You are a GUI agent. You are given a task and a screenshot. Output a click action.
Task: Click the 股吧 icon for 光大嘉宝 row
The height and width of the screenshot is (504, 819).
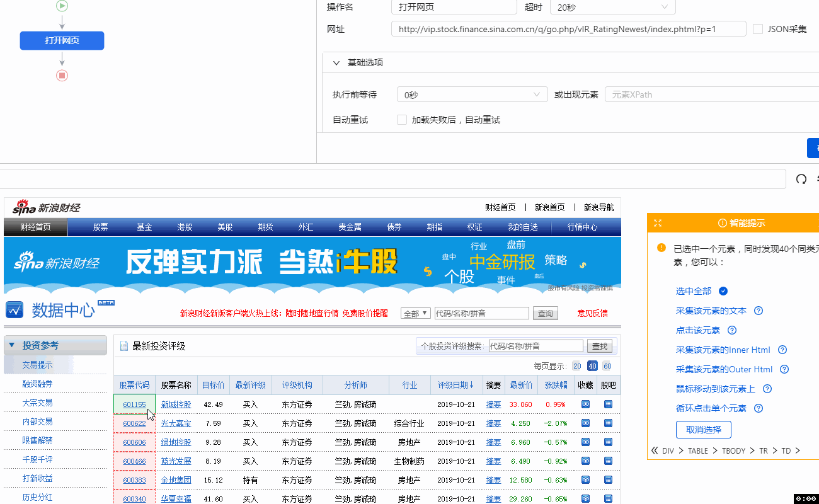pyautogui.click(x=608, y=423)
